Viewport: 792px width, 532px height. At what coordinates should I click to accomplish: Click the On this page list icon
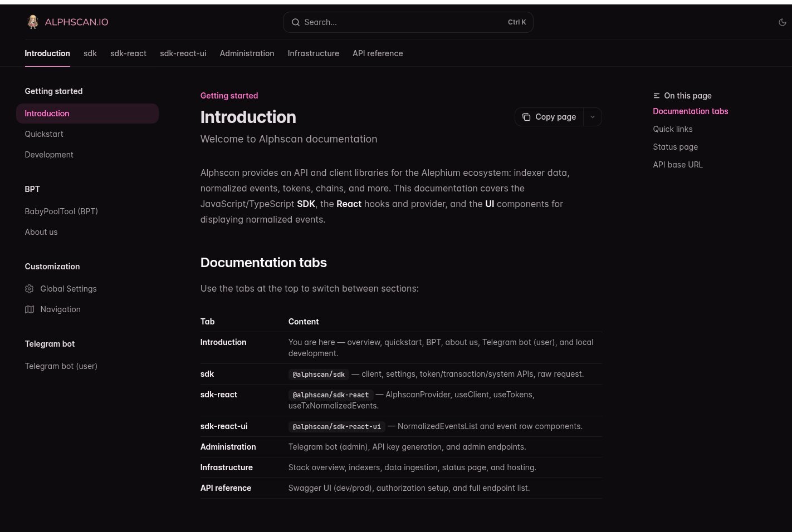coord(657,96)
